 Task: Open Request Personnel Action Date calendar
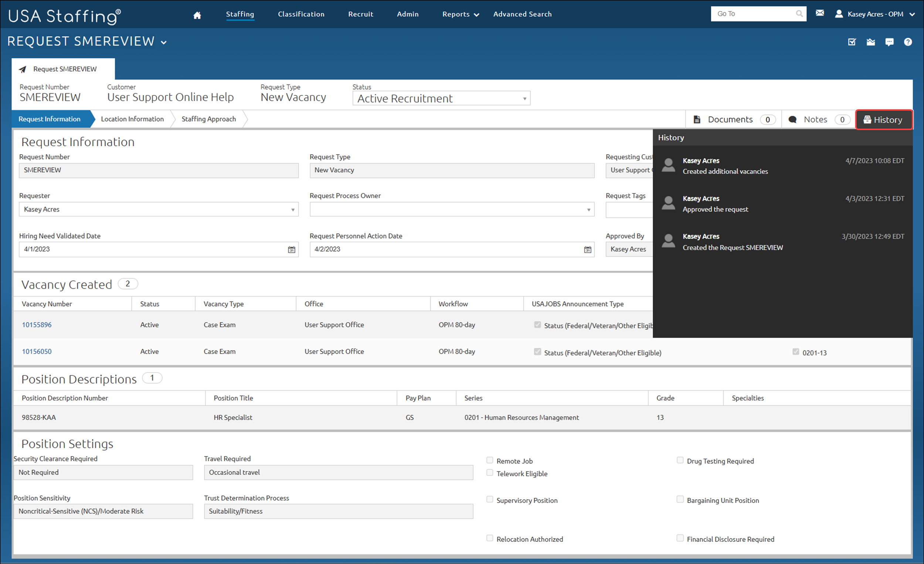point(587,250)
